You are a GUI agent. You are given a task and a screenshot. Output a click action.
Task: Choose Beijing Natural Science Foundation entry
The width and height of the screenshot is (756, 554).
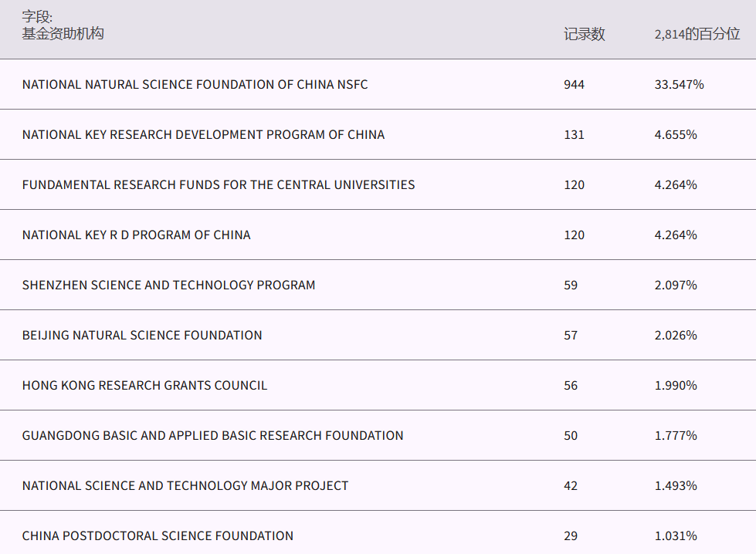click(x=142, y=336)
